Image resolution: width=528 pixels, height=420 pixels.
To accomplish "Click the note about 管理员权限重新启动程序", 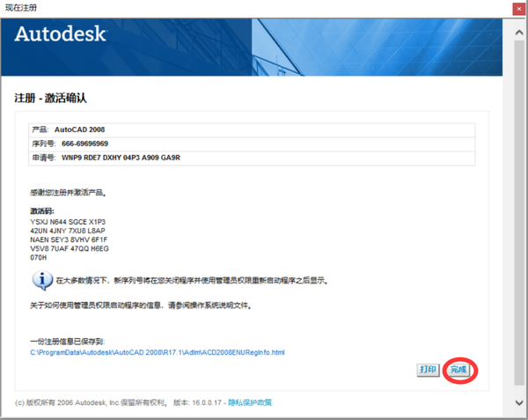I will coord(192,280).
